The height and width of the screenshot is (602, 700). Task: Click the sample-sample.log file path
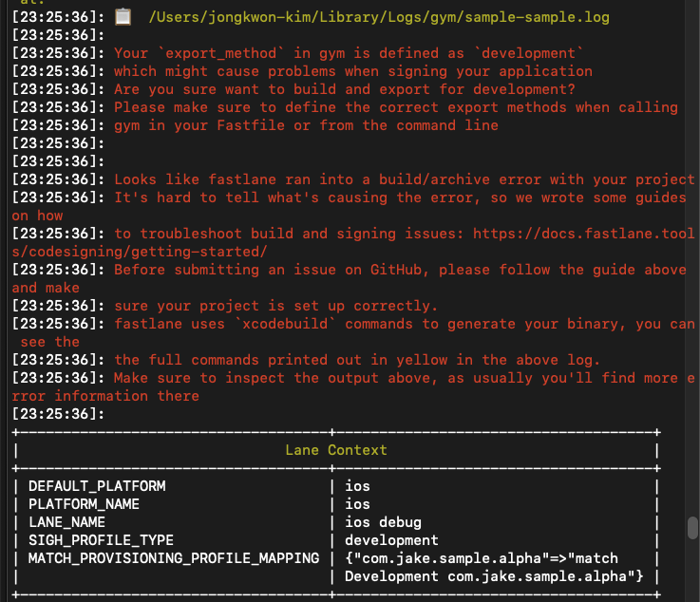[x=379, y=17]
